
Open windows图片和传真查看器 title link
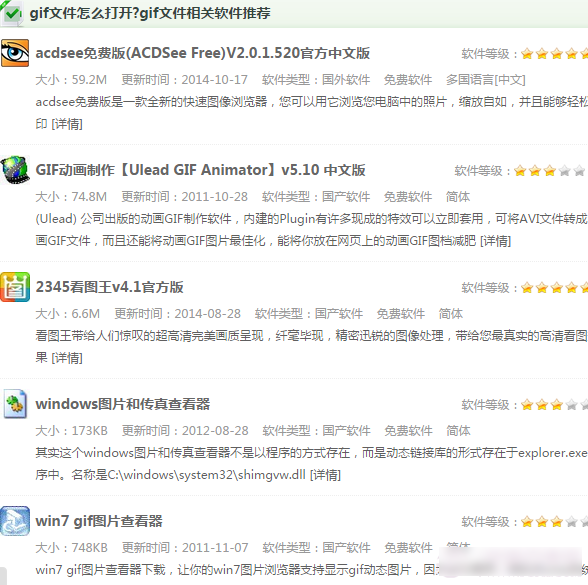tap(123, 404)
